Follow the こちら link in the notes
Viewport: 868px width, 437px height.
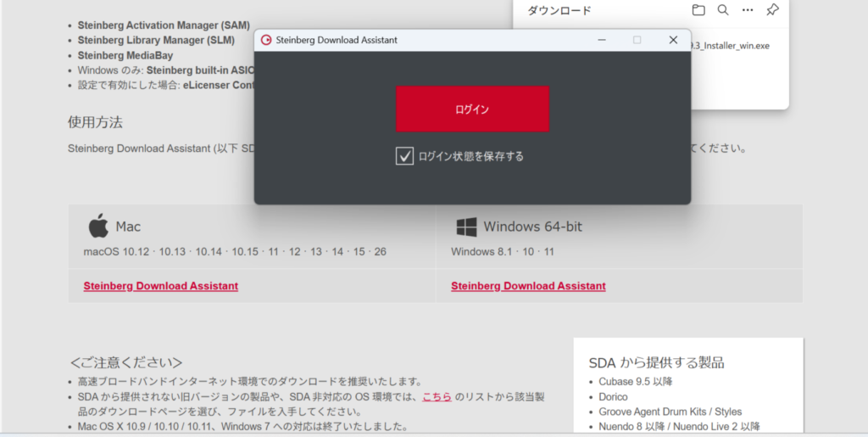click(x=437, y=396)
